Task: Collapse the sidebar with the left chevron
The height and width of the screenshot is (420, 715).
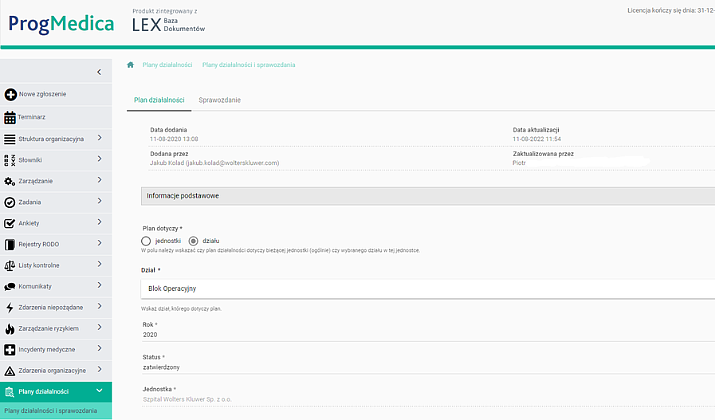Action: [x=98, y=72]
